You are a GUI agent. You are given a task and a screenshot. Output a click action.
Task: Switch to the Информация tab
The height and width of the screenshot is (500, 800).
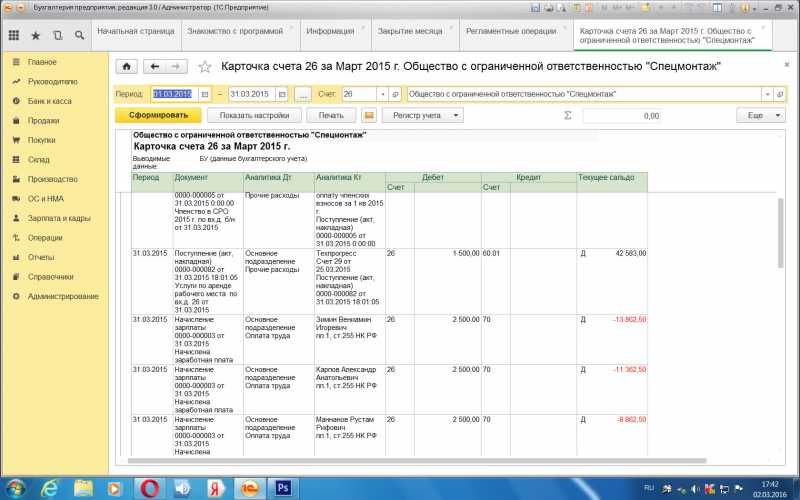[330, 31]
